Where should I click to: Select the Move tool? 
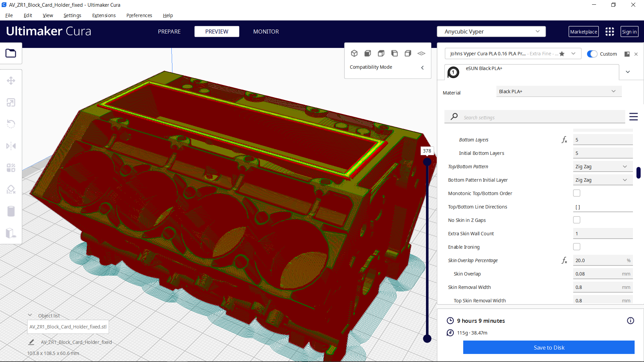click(11, 80)
